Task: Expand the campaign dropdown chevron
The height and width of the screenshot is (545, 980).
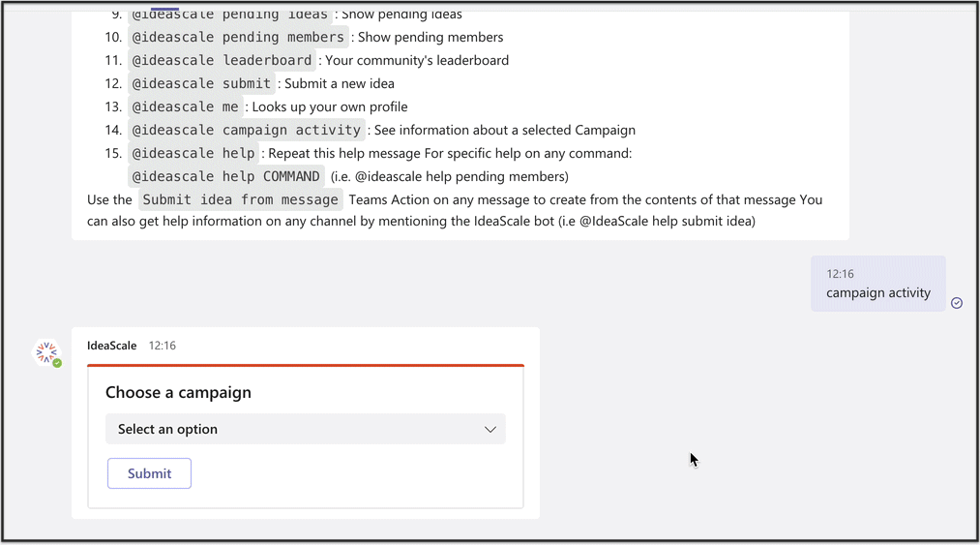Action: 490,429
